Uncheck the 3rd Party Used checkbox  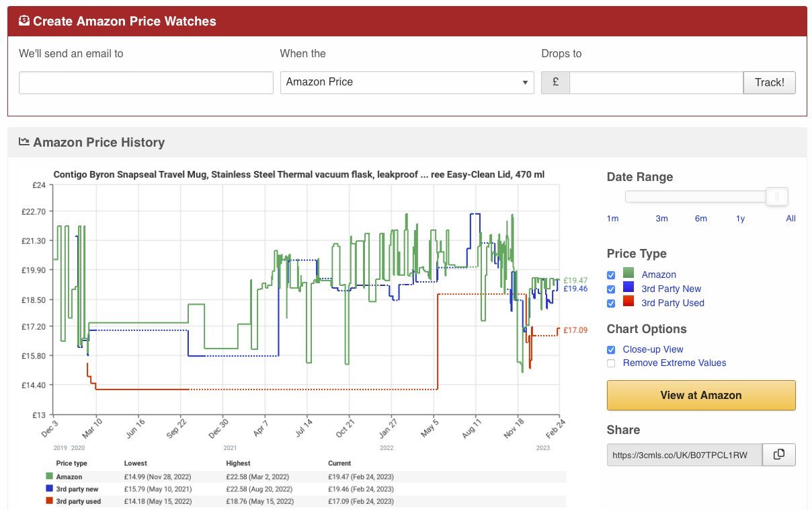coord(611,303)
